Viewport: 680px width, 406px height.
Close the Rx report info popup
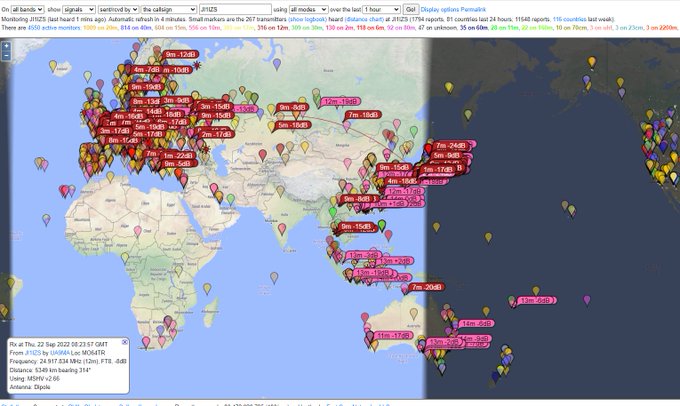point(124,342)
